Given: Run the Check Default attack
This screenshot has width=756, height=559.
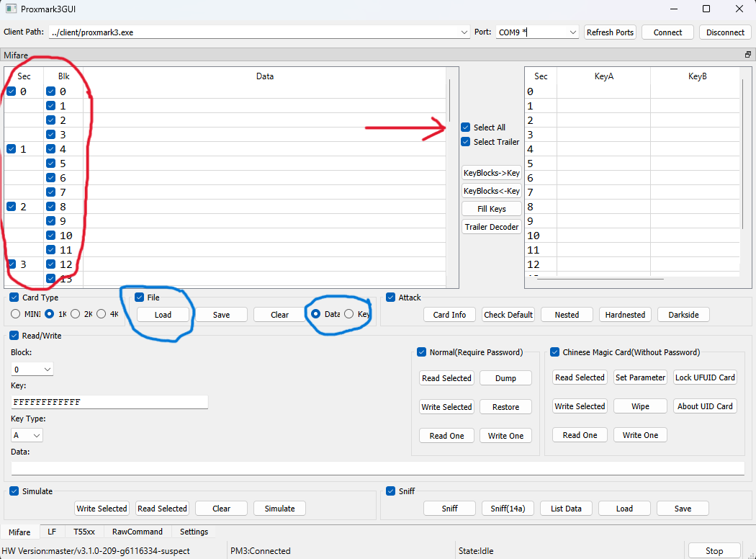Looking at the screenshot, I should [x=508, y=315].
